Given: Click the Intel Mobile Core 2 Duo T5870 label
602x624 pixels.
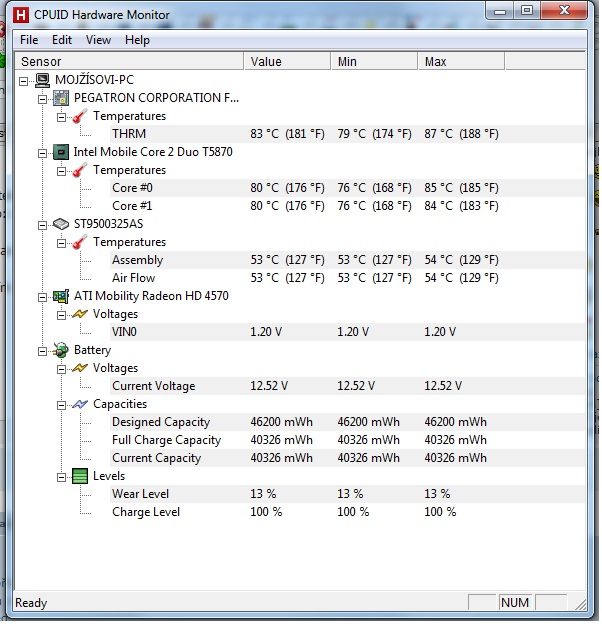Looking at the screenshot, I should pyautogui.click(x=153, y=152).
